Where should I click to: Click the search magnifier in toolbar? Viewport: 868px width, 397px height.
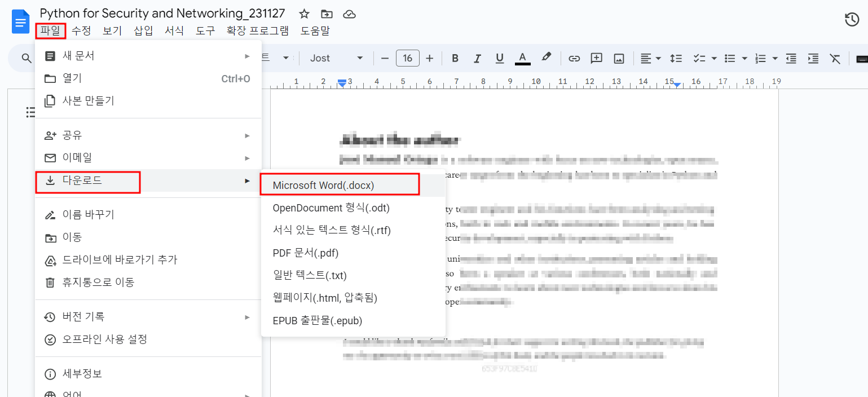click(x=27, y=58)
